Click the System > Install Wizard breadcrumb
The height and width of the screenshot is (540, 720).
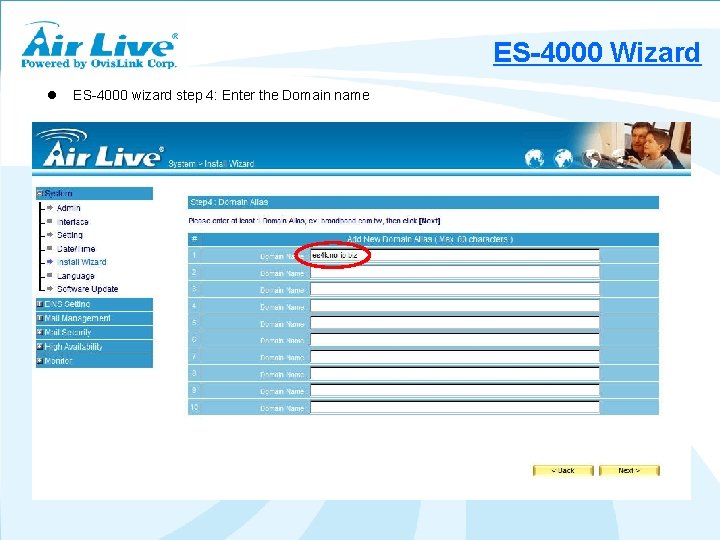[211, 163]
